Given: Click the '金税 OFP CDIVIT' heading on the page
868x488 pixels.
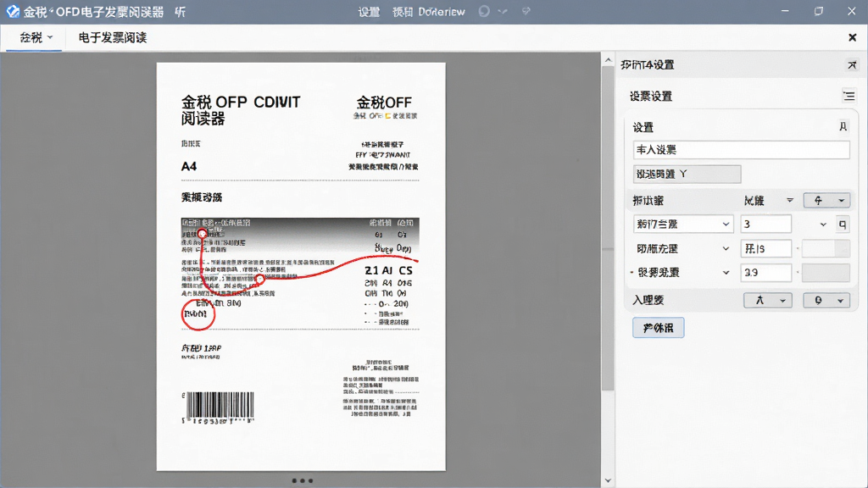Looking at the screenshot, I should coord(241,103).
